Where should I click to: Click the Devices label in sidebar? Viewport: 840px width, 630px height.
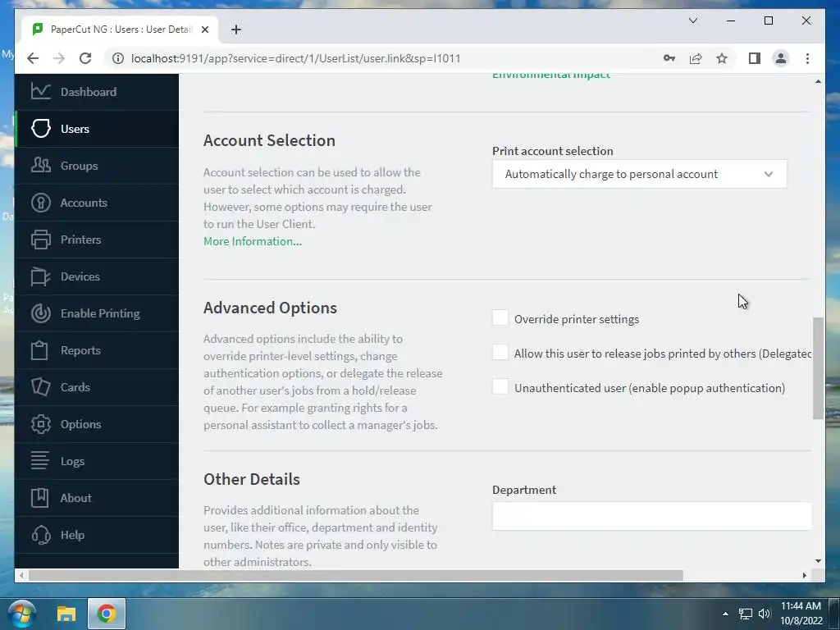(x=80, y=276)
